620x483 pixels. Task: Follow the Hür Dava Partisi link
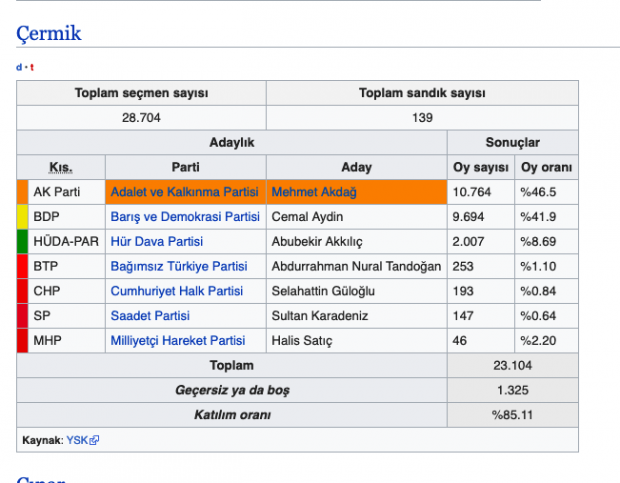(157, 242)
